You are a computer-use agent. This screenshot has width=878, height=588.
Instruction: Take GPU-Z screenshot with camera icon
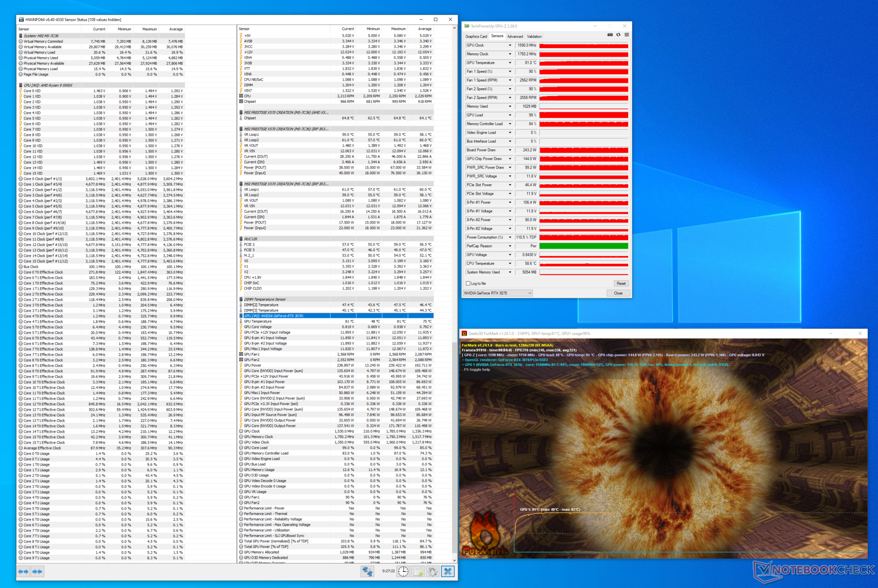(610, 35)
